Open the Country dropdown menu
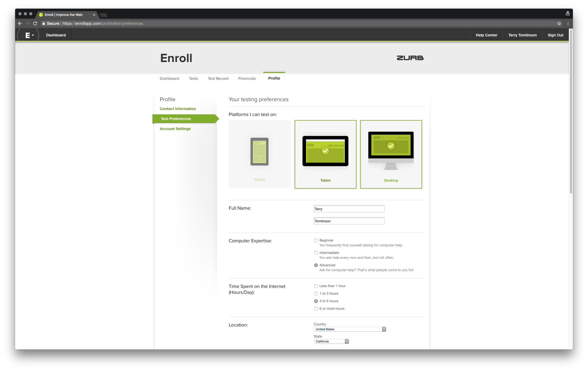 point(349,329)
